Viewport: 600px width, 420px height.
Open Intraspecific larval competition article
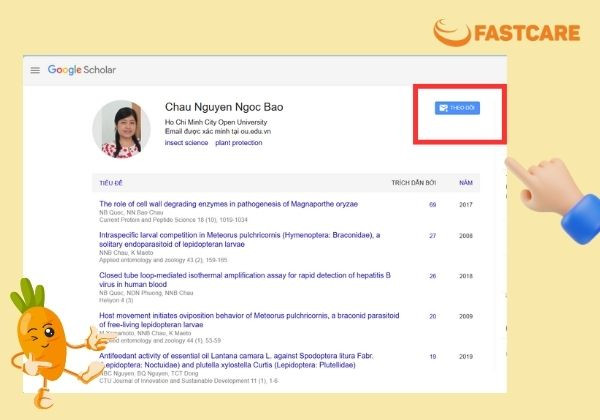coord(240,239)
